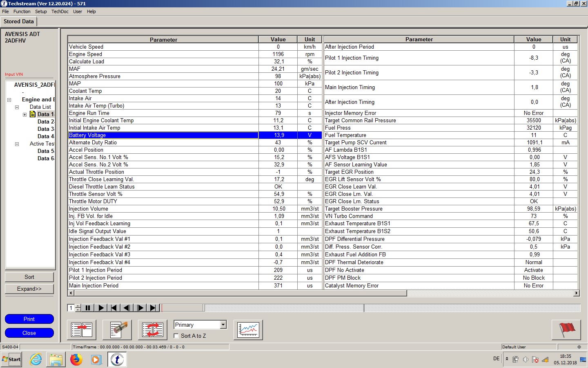Select Data 5 under Active Test

pos(46,151)
